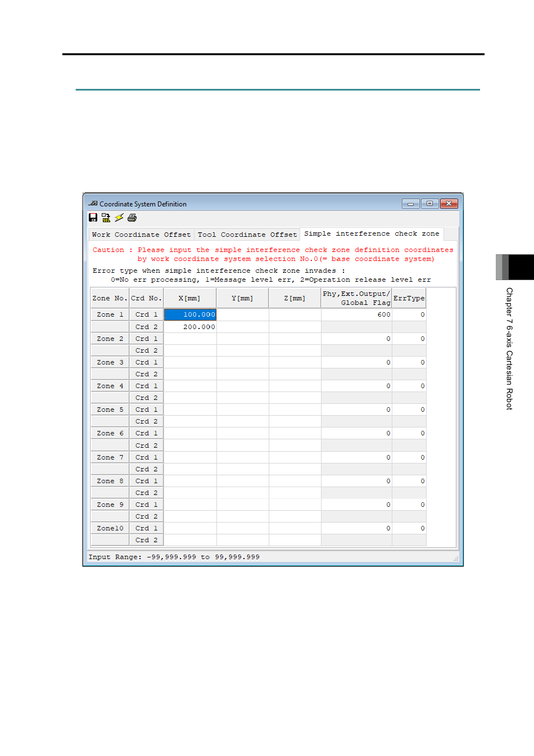
Task: Click Zone10 Crd 2 Z cell
Action: pyautogui.click(x=295, y=540)
